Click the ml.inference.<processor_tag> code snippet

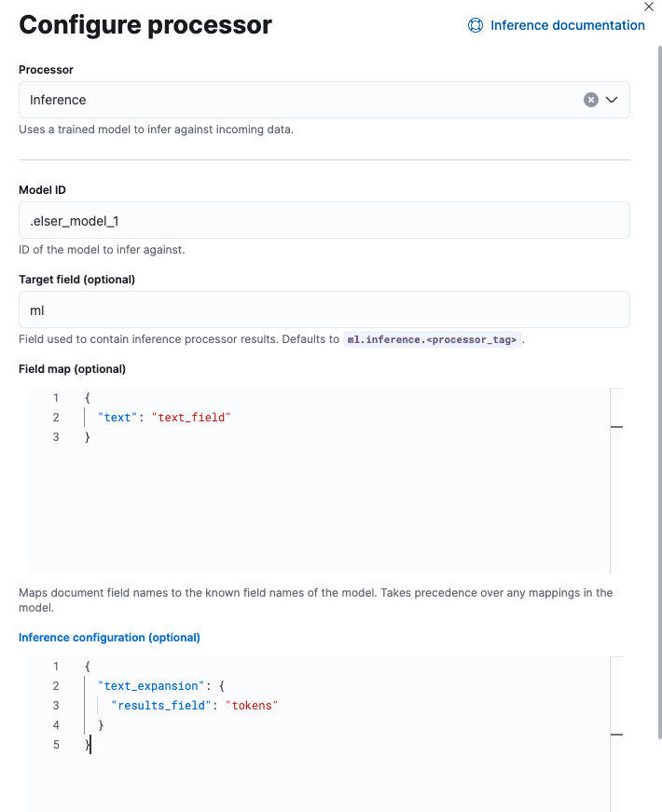click(431, 339)
